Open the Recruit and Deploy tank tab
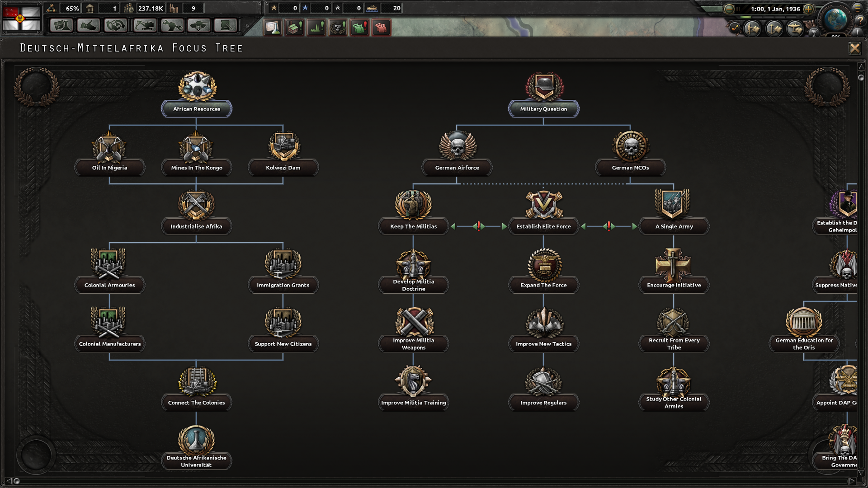868x488 pixels. click(x=199, y=26)
